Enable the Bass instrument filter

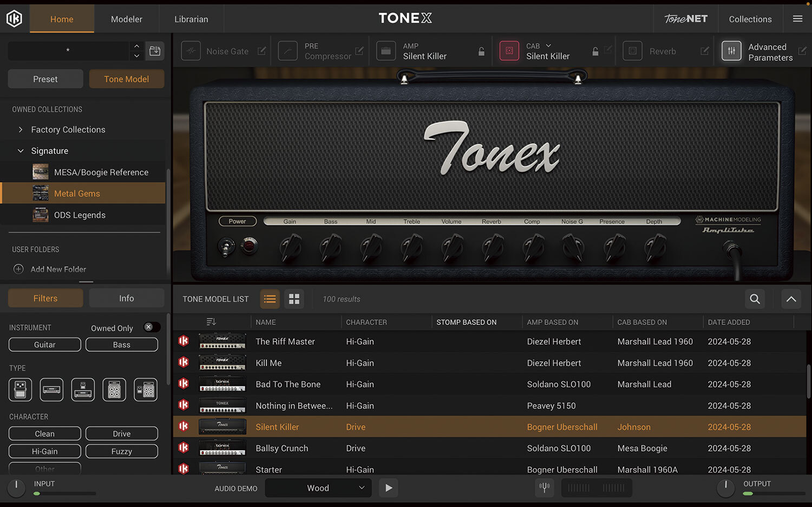pos(122,345)
